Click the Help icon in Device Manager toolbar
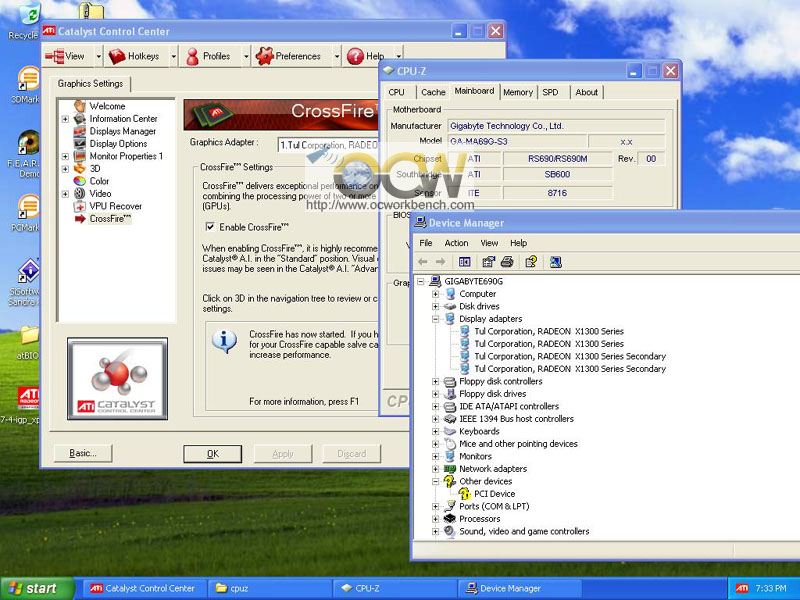 click(531, 262)
